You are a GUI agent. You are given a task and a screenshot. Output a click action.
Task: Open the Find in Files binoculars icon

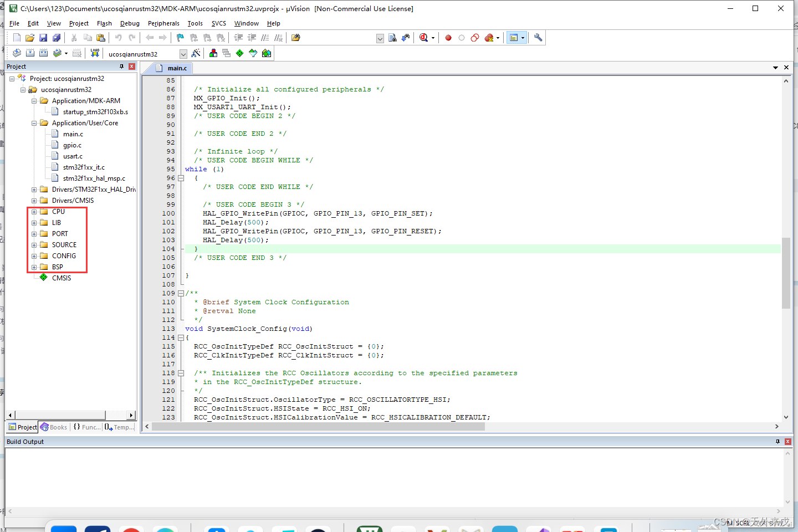(392, 37)
